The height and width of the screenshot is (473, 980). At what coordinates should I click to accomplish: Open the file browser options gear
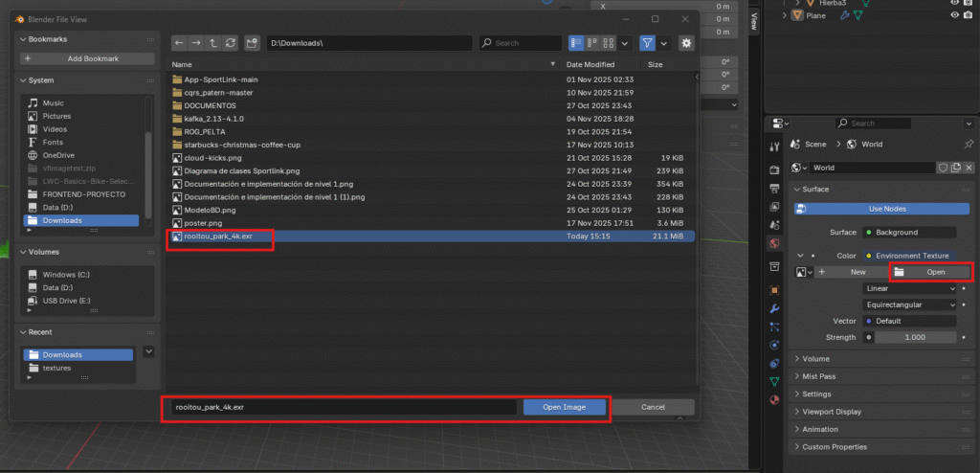pyautogui.click(x=686, y=43)
